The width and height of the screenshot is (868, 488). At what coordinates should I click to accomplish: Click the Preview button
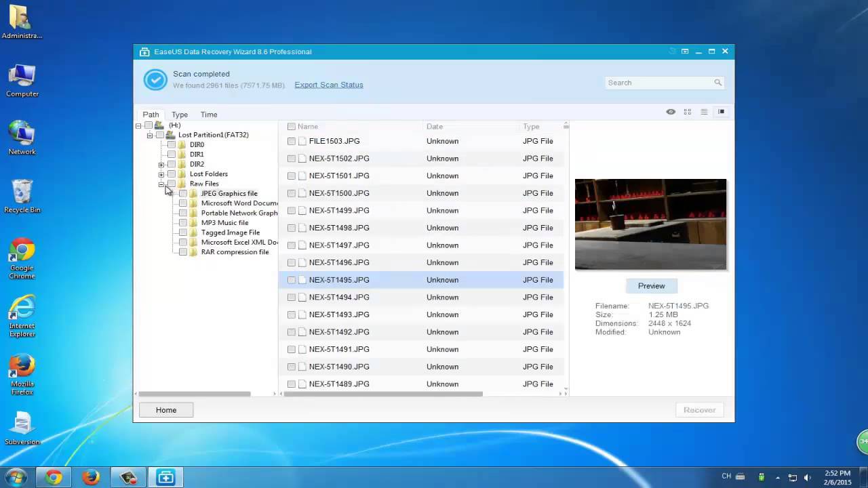[x=651, y=286]
